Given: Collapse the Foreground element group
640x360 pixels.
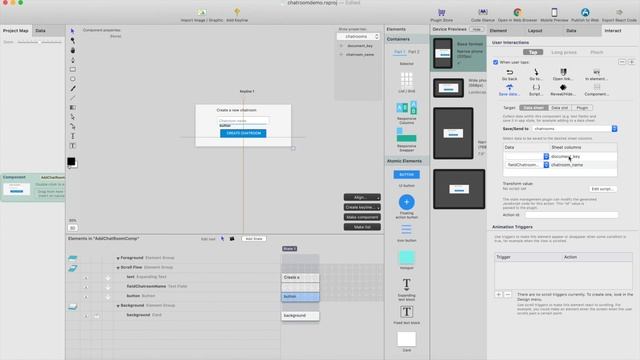Looking at the screenshot, I should tap(118, 258).
